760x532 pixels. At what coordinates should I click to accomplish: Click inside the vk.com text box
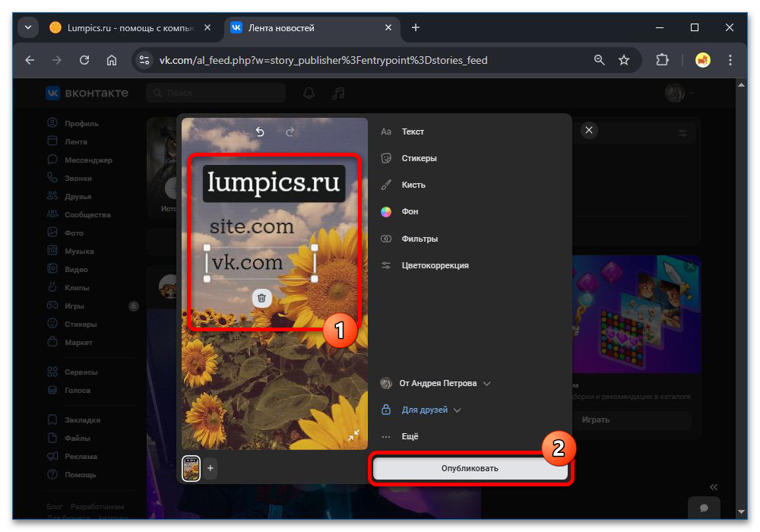coord(261,263)
